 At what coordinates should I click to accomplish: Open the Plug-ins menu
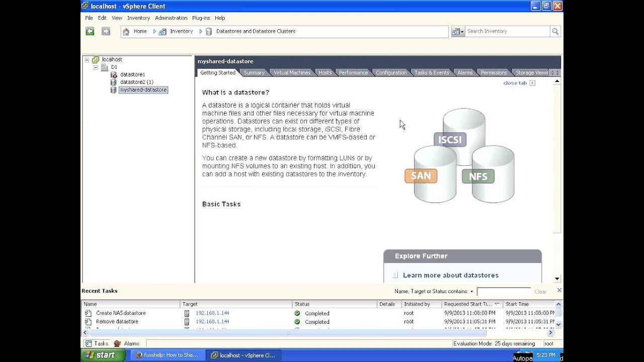point(201,18)
